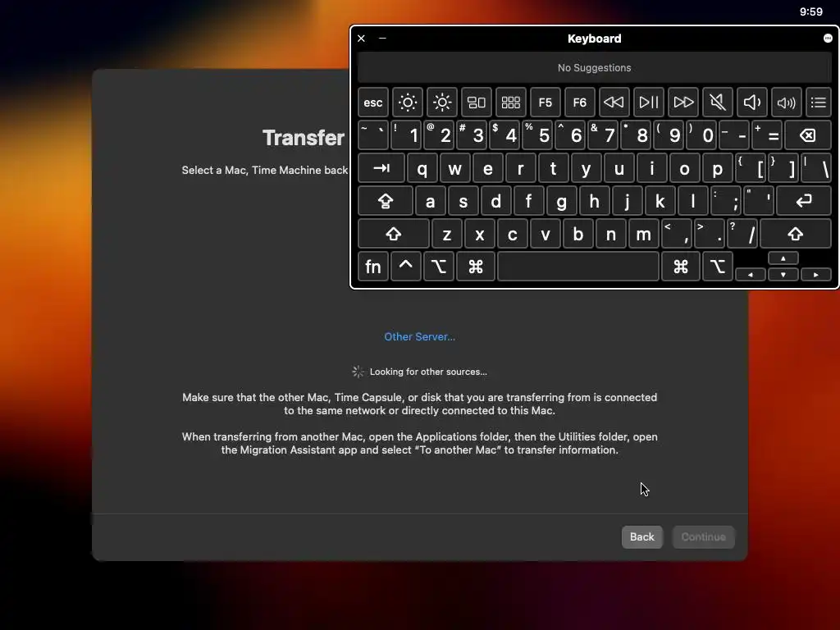Screen dimensions: 840x630
Task: Open the keyboard list options key
Action: [x=819, y=103]
